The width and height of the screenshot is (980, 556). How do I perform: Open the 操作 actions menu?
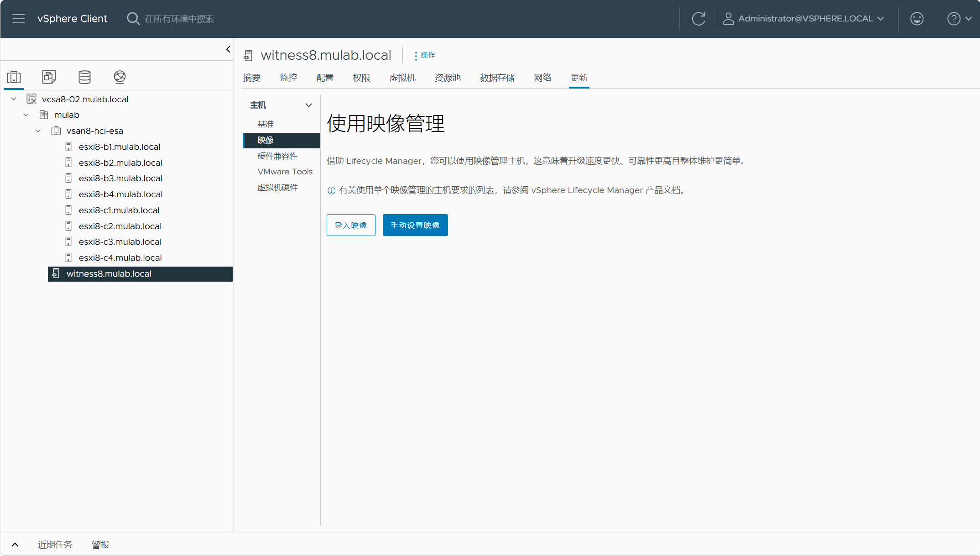pyautogui.click(x=424, y=55)
